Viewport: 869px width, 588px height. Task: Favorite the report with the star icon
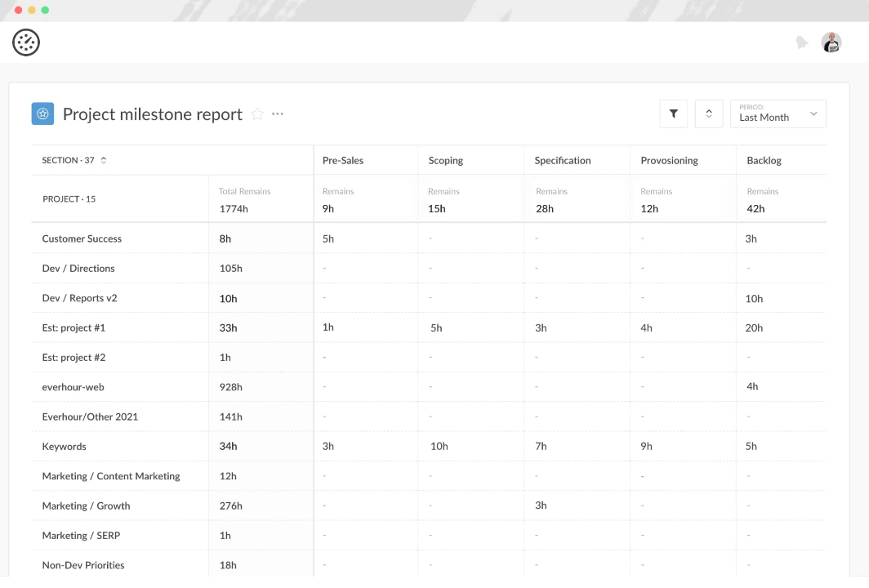pyautogui.click(x=257, y=114)
